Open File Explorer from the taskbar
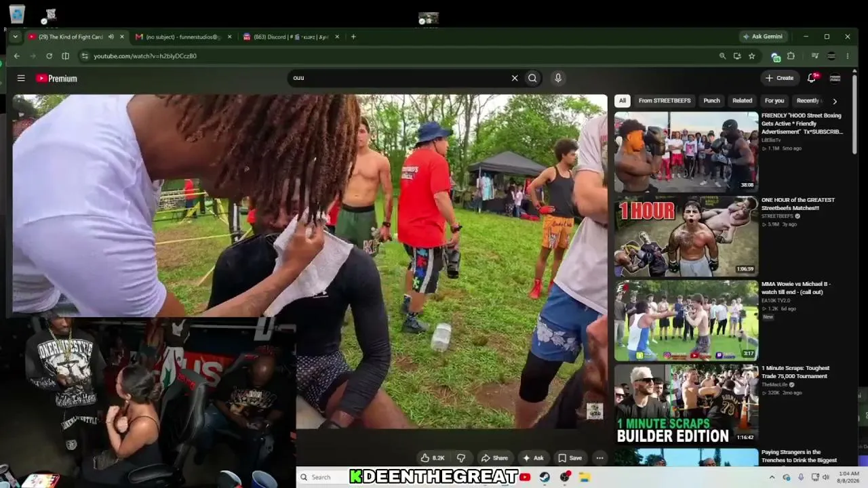The width and height of the screenshot is (868, 488). (585, 477)
